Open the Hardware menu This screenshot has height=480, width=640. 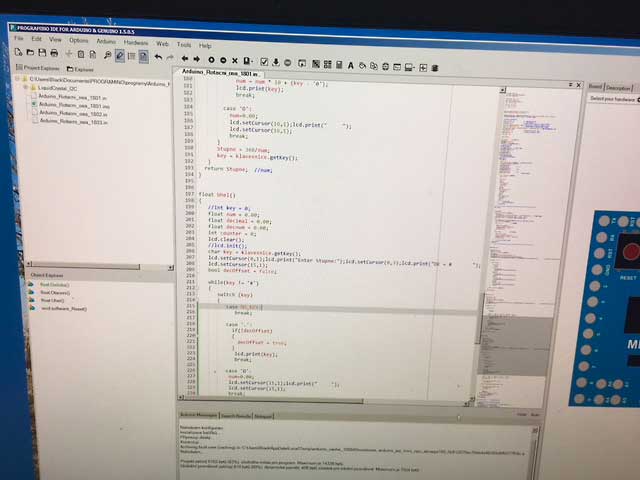[x=136, y=45]
